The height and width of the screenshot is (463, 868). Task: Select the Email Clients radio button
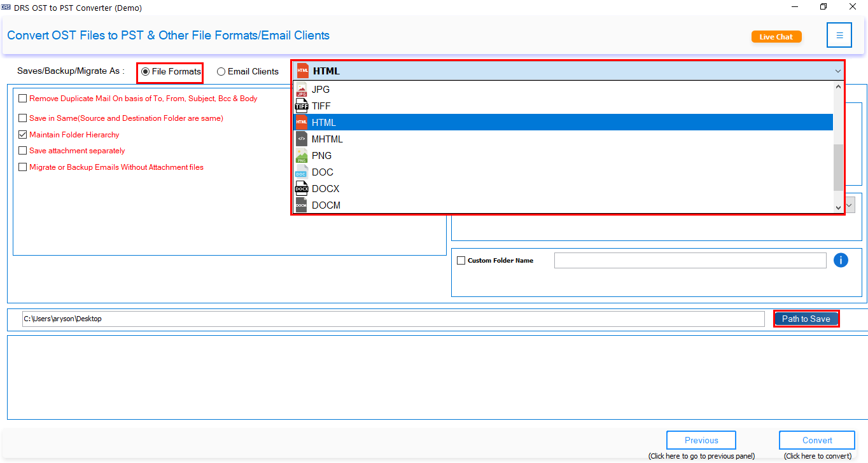point(221,72)
